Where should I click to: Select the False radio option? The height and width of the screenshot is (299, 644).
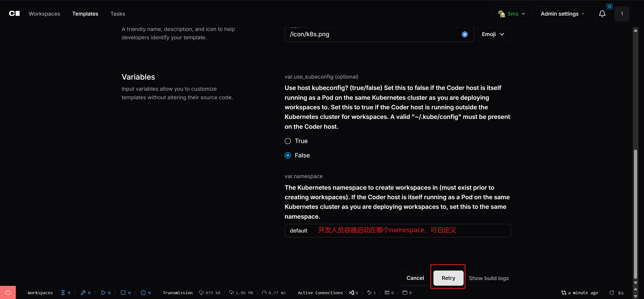288,155
